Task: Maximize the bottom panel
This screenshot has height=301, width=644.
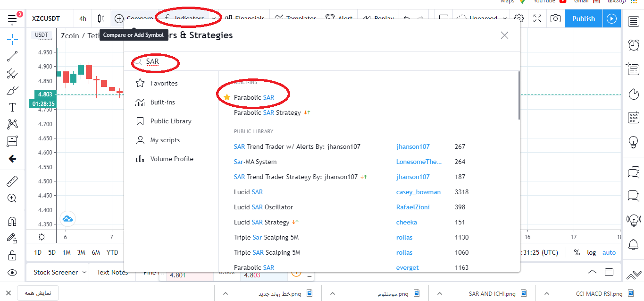Action: [609, 272]
